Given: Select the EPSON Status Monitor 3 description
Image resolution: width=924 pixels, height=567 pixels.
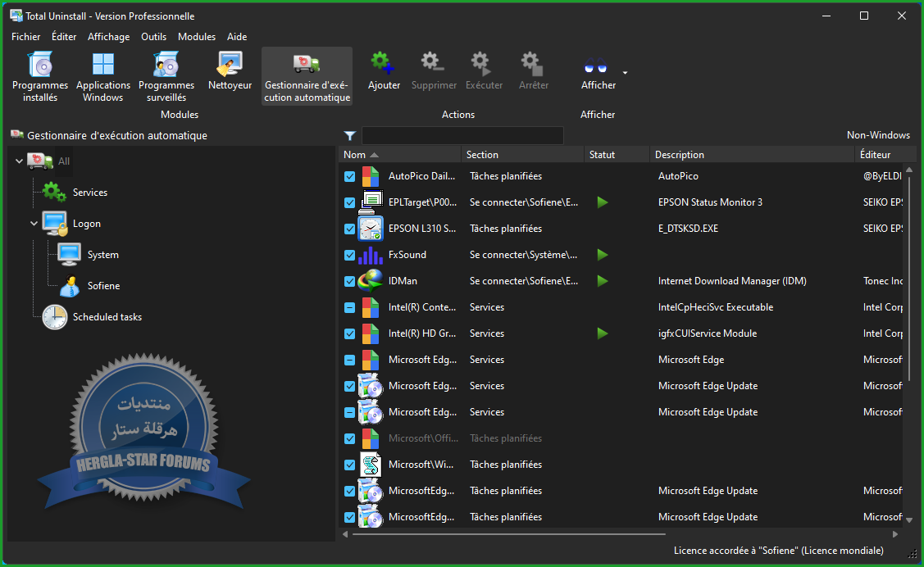Looking at the screenshot, I should (x=710, y=202).
